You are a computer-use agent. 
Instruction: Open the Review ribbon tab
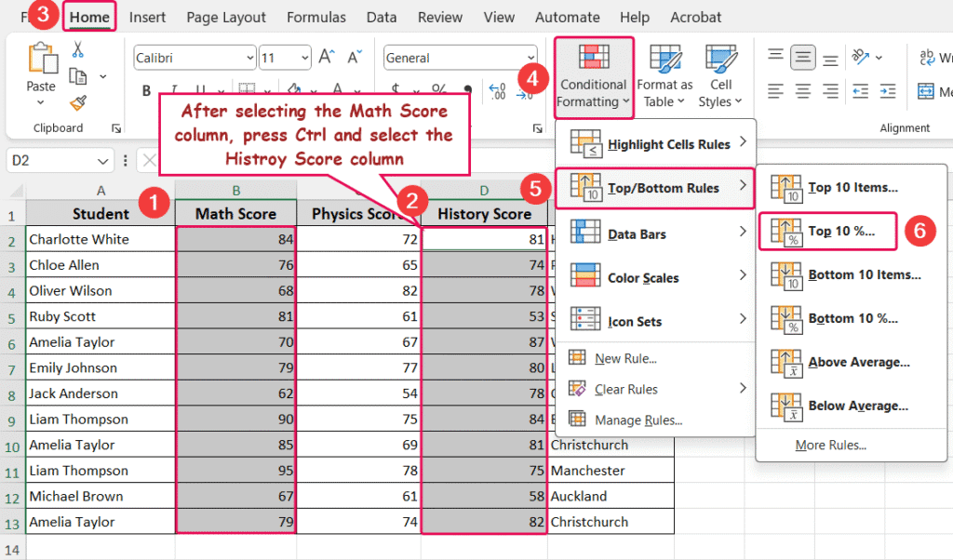tap(439, 17)
